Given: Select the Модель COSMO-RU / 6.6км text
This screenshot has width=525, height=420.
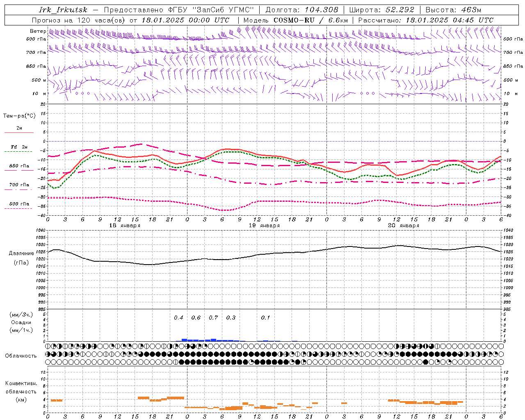Looking at the screenshot, I should point(295,20).
